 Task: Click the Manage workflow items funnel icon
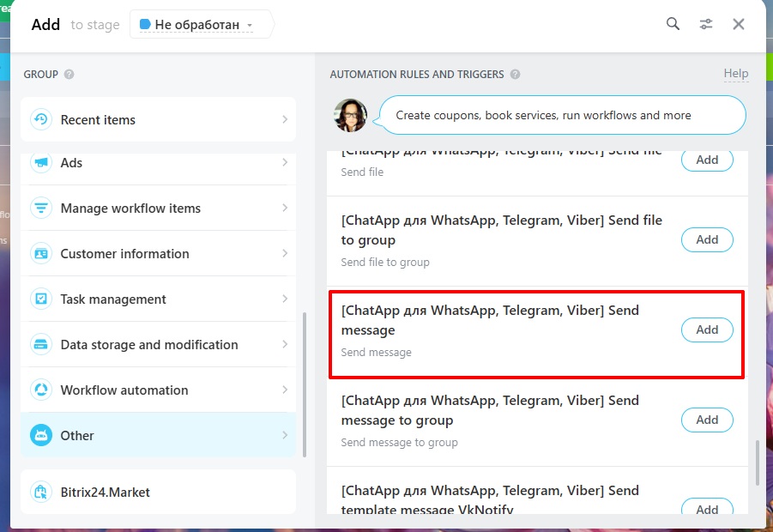pyautogui.click(x=40, y=209)
